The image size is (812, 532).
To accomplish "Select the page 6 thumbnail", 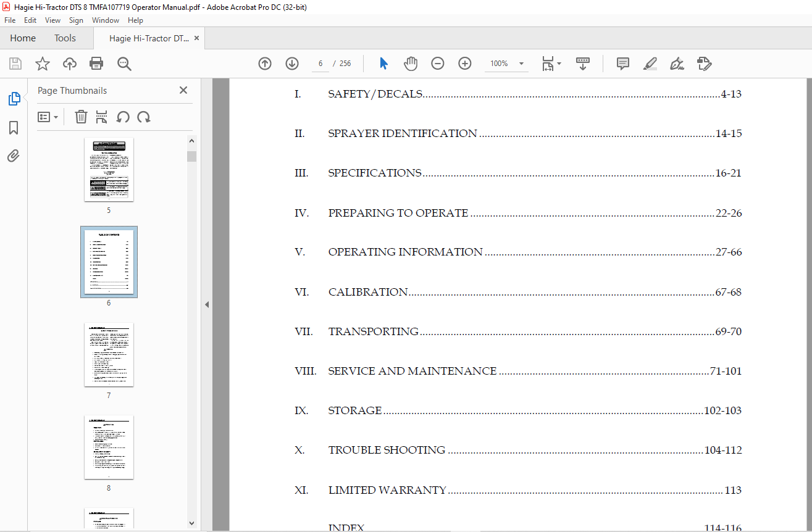I will tap(109, 262).
